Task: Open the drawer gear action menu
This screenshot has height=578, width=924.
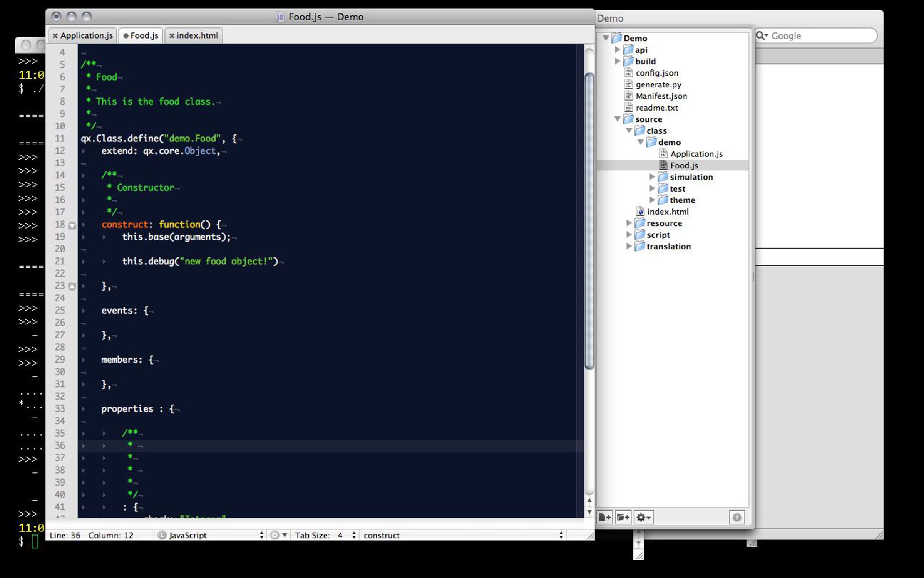Action: point(643,517)
